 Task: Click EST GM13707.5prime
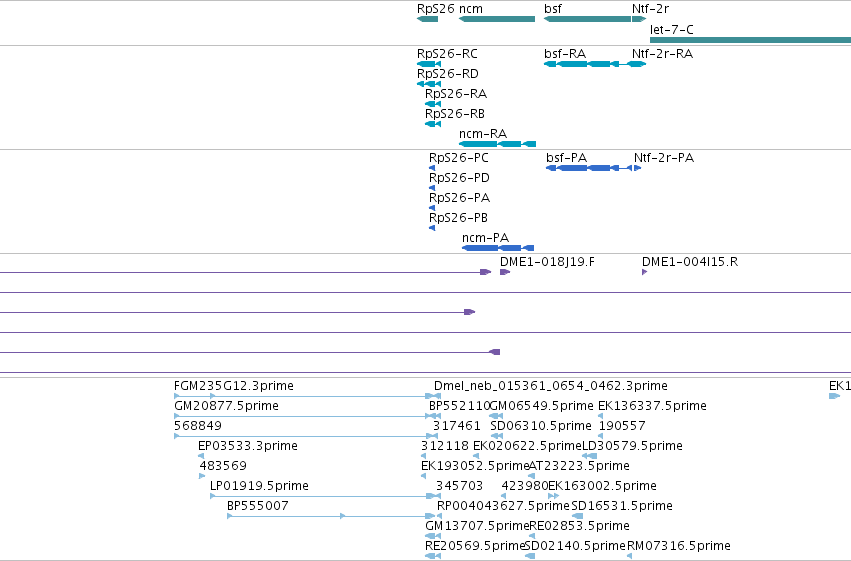[x=478, y=526]
